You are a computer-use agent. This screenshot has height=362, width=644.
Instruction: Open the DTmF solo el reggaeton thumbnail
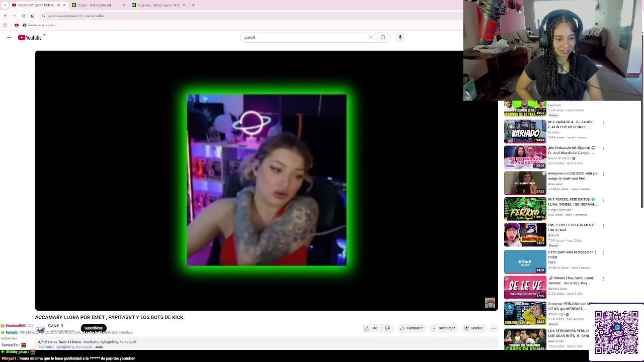click(x=525, y=261)
